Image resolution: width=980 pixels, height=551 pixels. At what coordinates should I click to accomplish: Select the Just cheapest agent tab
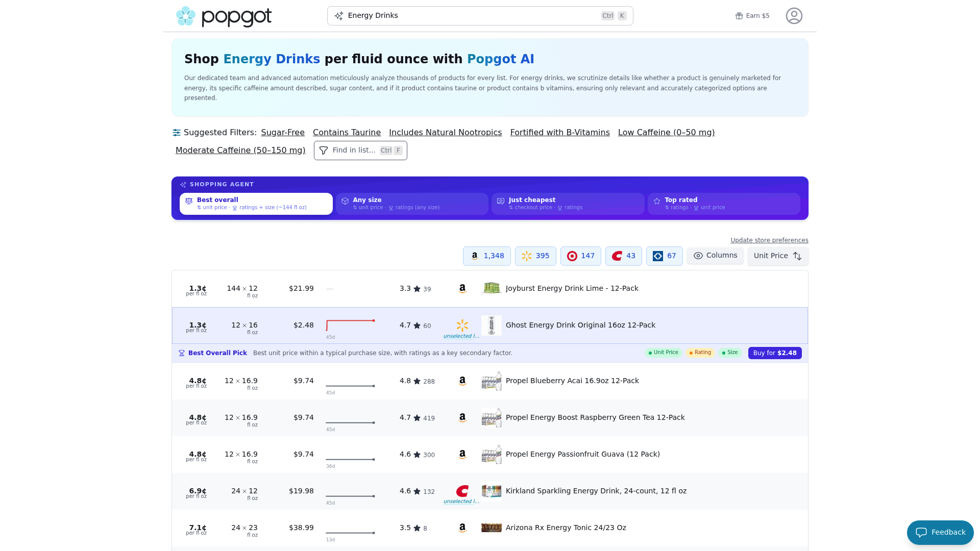[x=568, y=204]
